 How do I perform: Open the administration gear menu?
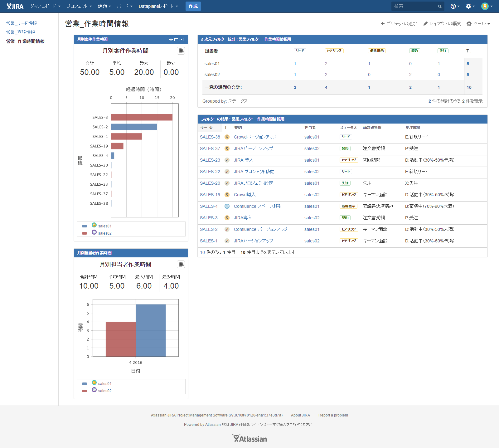click(470, 6)
